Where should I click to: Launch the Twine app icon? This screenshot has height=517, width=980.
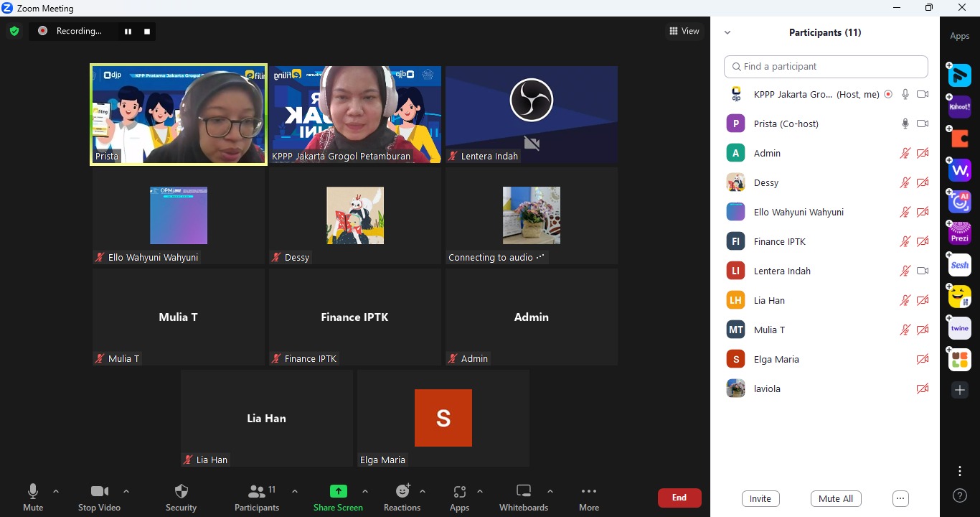(960, 328)
